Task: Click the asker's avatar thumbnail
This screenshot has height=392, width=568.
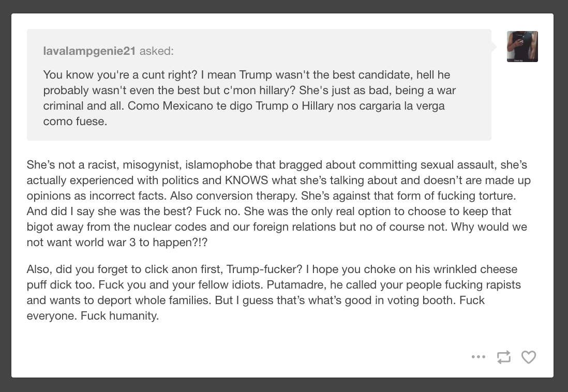Action: pos(522,47)
